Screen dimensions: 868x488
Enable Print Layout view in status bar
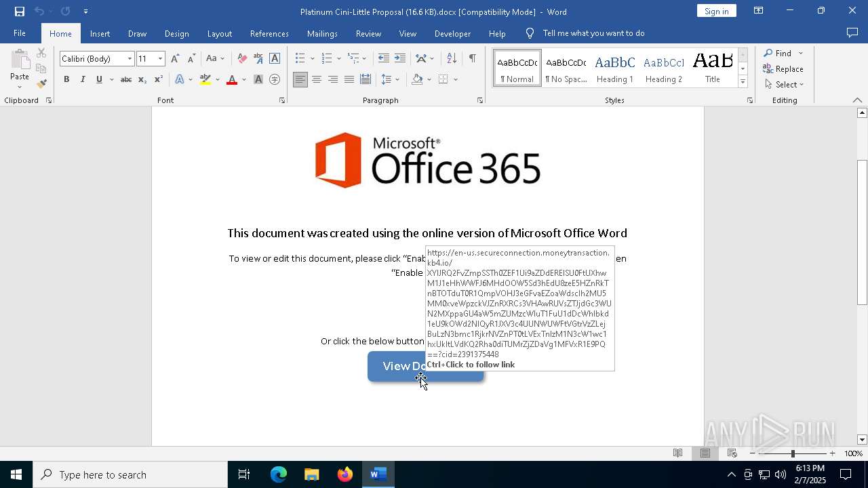click(x=705, y=453)
